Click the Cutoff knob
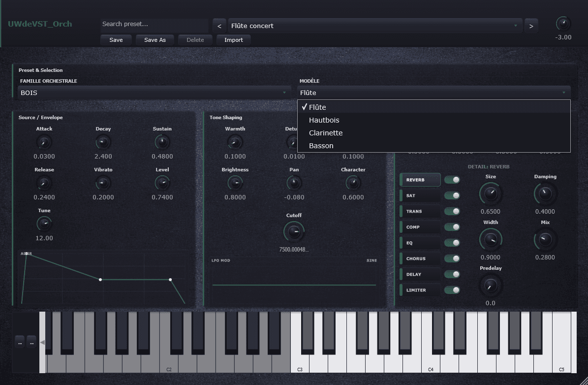The width and height of the screenshot is (588, 385). point(294,231)
